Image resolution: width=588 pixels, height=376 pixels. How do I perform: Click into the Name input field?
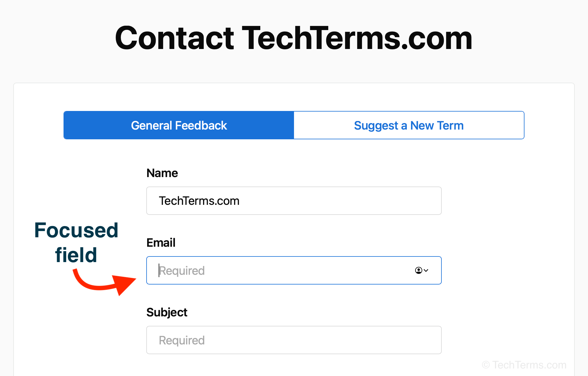294,201
